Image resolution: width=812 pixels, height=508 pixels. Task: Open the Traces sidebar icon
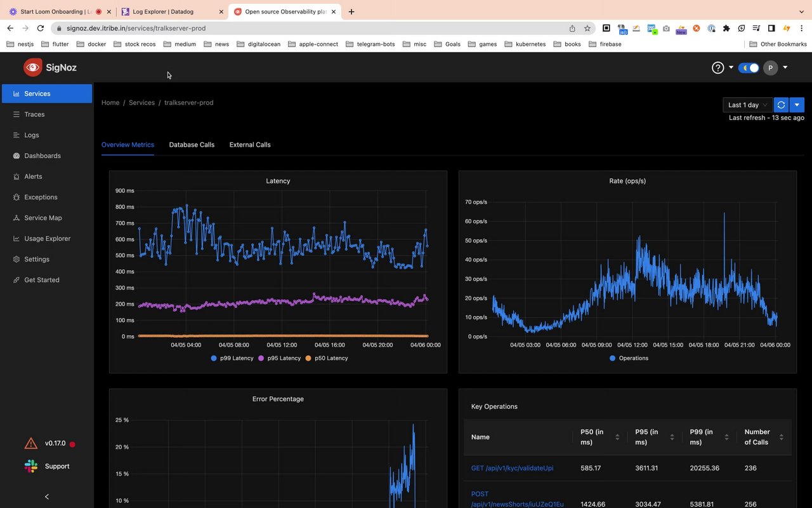[x=16, y=114]
